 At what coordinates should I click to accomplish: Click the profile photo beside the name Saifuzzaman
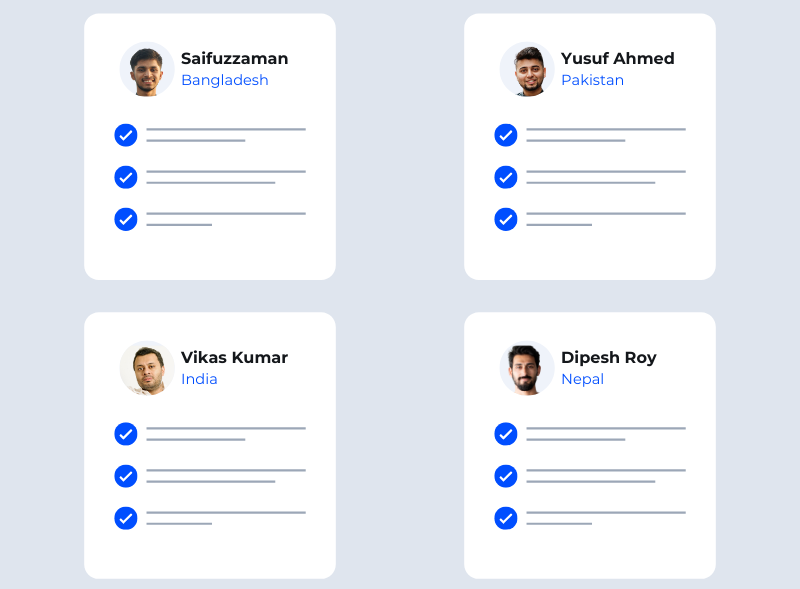point(147,69)
